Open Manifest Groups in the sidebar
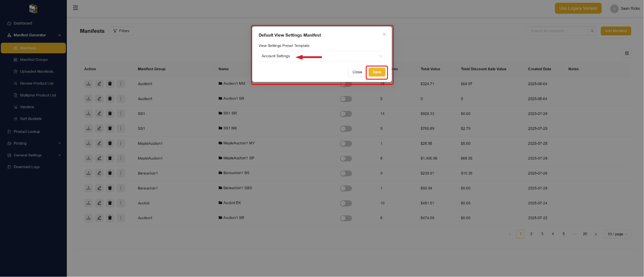644x277 pixels. click(34, 60)
